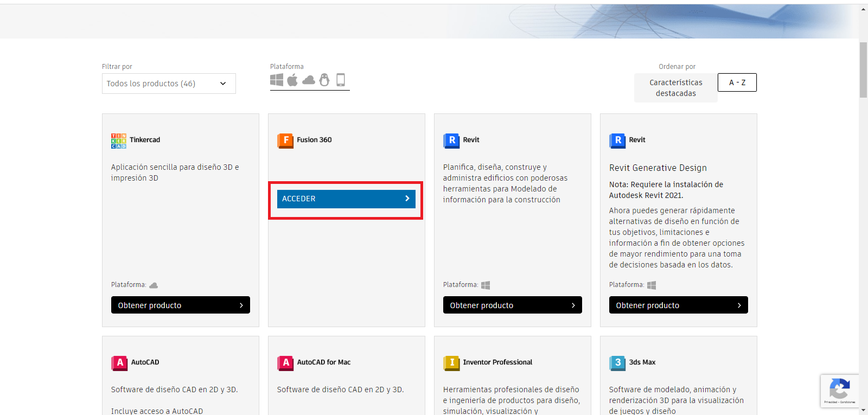Click the 'Incluye acceso a AutoCAD' text
The width and height of the screenshot is (868, 415).
[x=157, y=411]
